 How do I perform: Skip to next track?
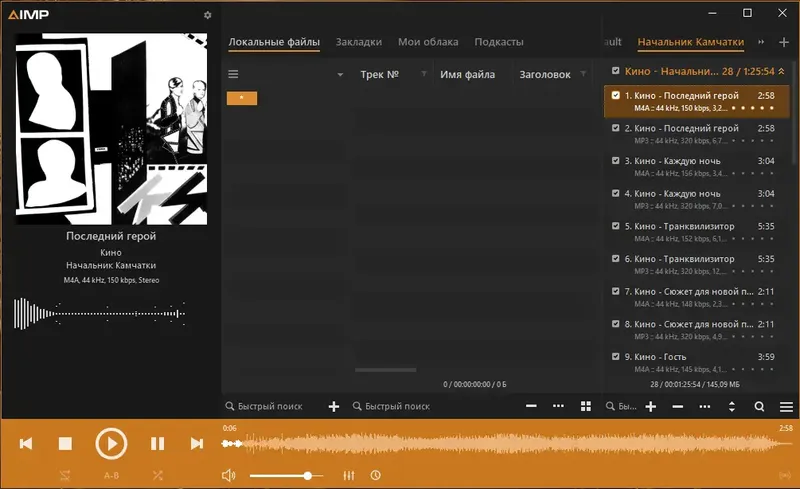click(x=196, y=444)
